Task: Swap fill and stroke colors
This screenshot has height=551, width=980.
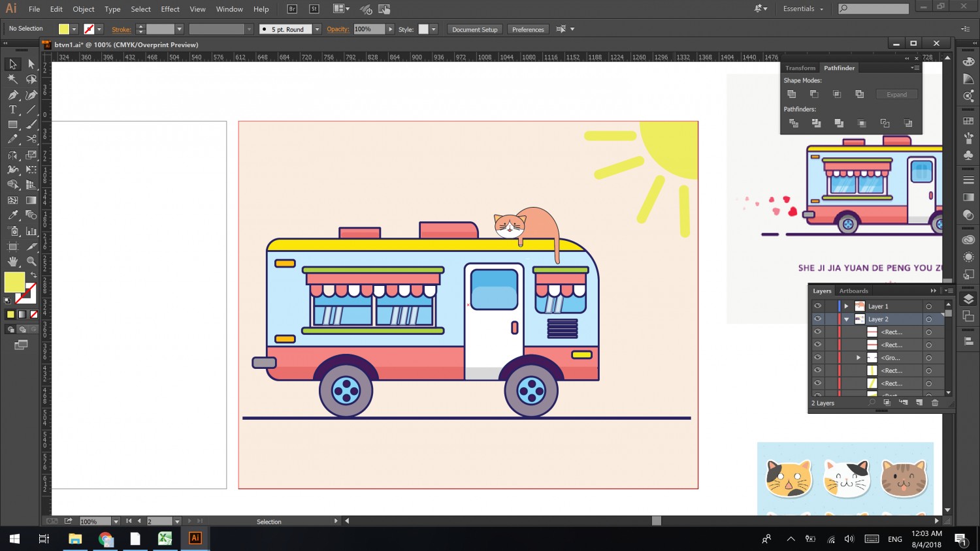Action: click(33, 275)
